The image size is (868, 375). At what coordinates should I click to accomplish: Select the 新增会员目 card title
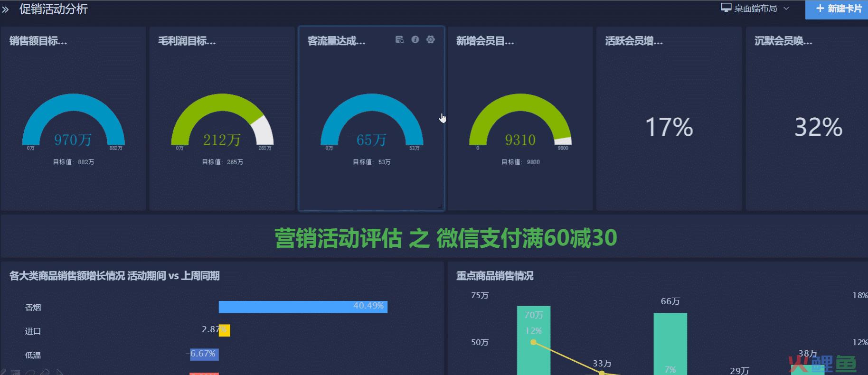coord(485,41)
